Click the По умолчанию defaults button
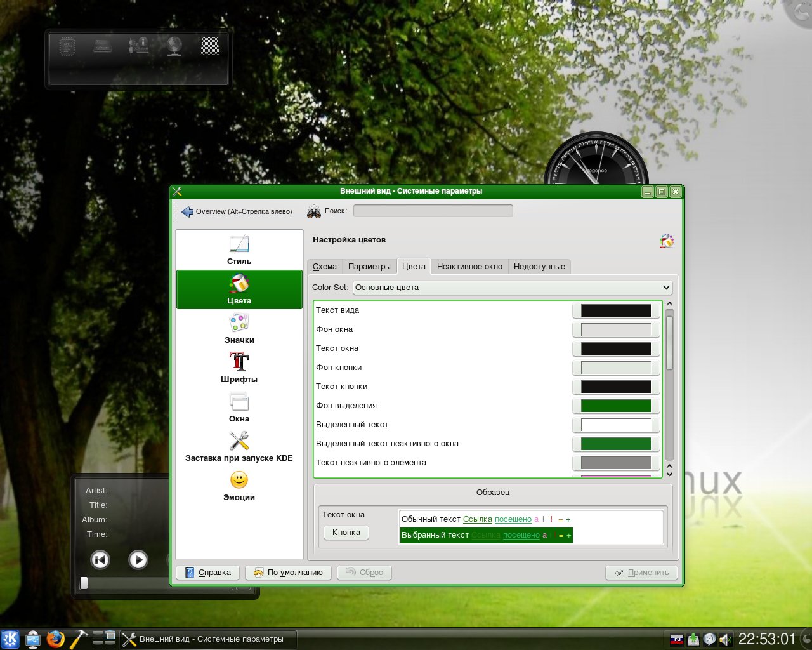This screenshot has width=812, height=650. click(x=288, y=573)
